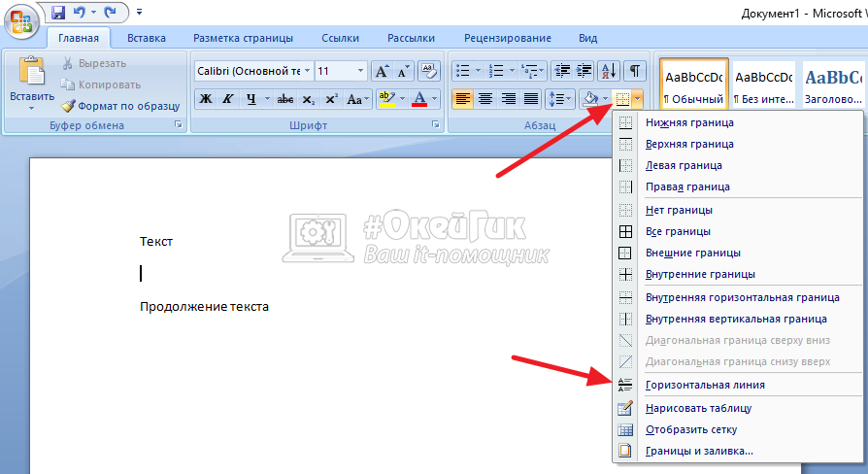The height and width of the screenshot is (474, 868).
Task: Center-align the paragraph text
Action: pyautogui.click(x=484, y=99)
